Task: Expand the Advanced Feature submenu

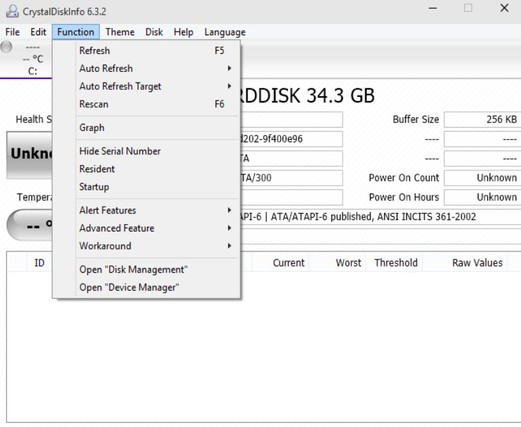Action: pos(147,228)
